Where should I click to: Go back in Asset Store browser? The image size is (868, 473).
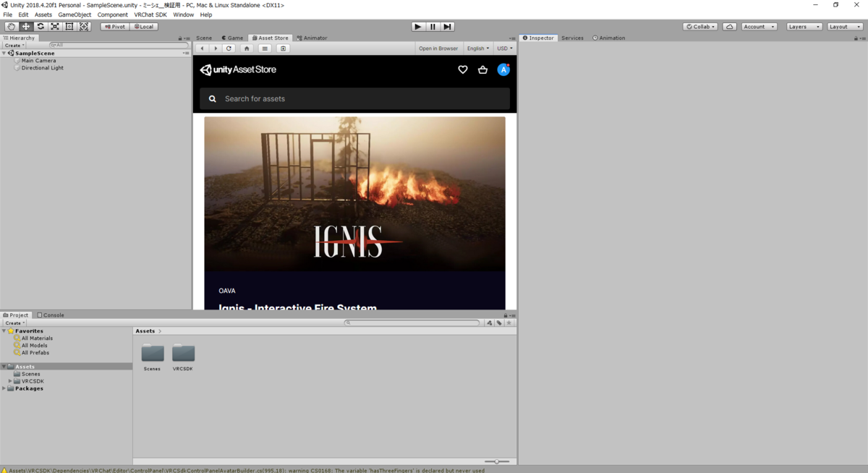pos(203,48)
